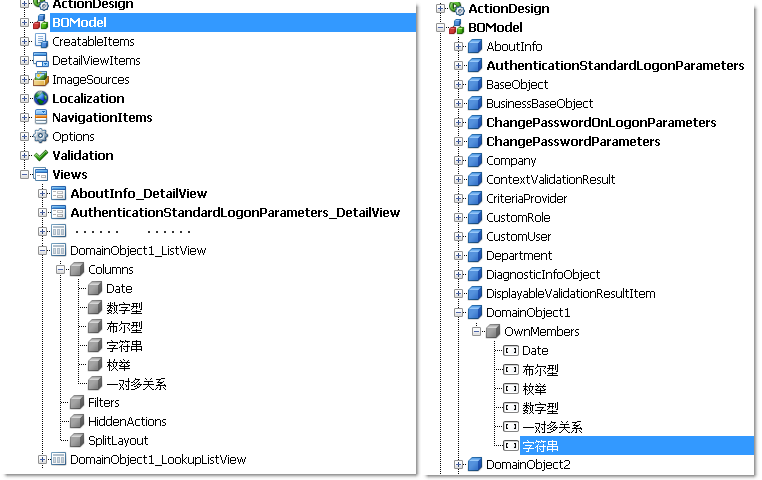The width and height of the screenshot is (762, 480).
Task: Collapse the BOModel node in right tree
Action: [440, 27]
